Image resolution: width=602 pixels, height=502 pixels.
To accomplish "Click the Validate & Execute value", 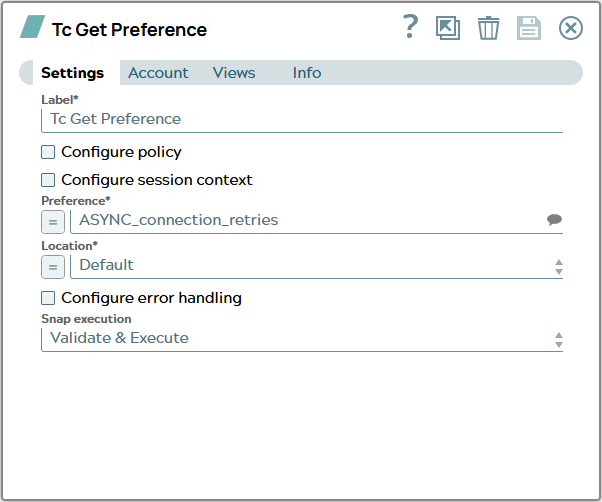I will (x=119, y=338).
